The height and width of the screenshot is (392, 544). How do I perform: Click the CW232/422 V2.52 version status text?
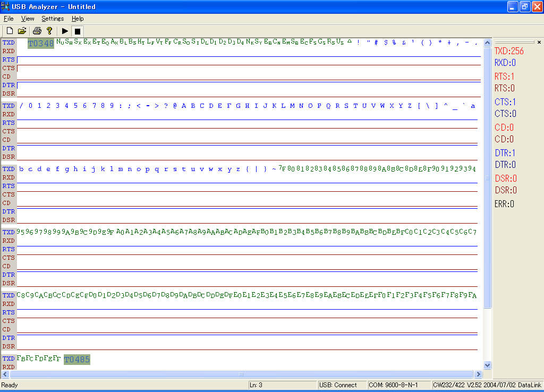(487, 385)
